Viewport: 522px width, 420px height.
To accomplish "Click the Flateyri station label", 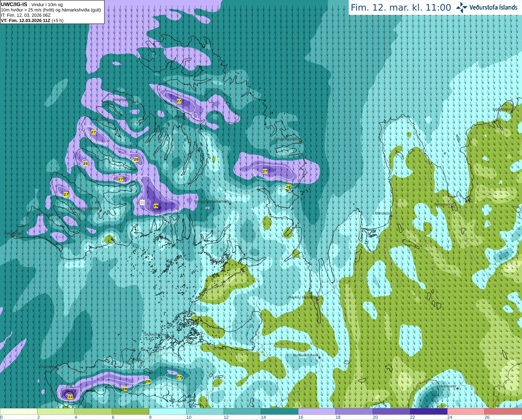I will click(x=102, y=120).
